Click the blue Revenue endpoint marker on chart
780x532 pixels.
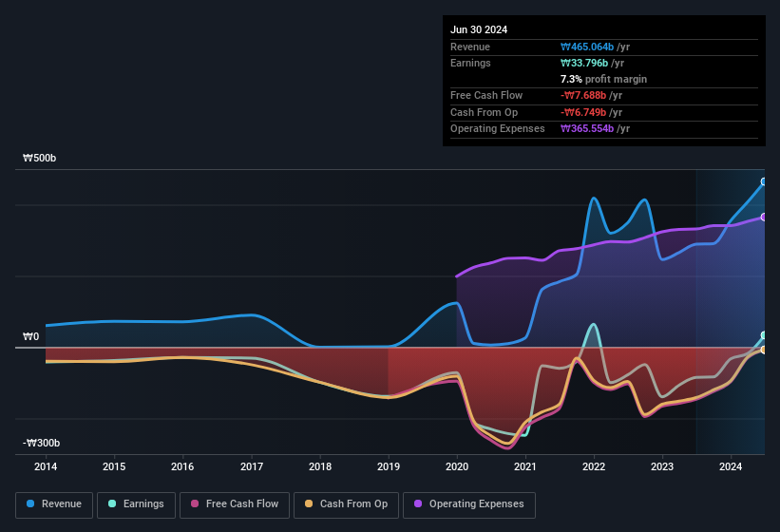[x=764, y=181]
